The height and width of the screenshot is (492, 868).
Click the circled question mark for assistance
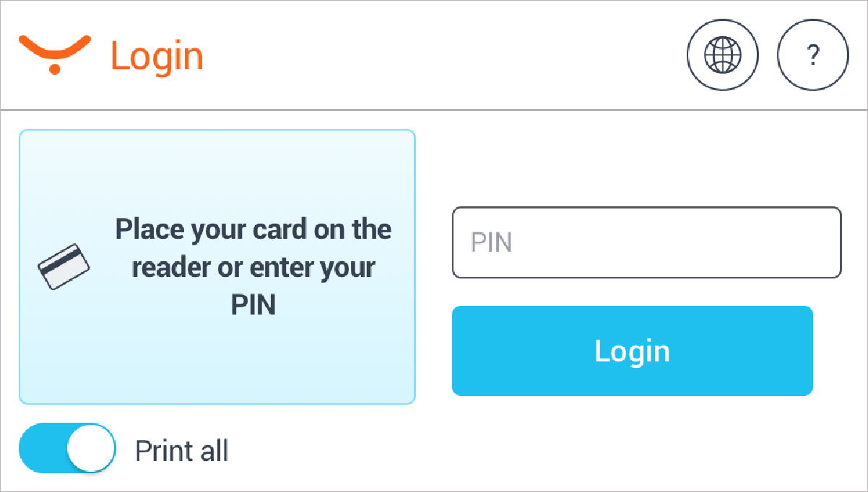(812, 55)
